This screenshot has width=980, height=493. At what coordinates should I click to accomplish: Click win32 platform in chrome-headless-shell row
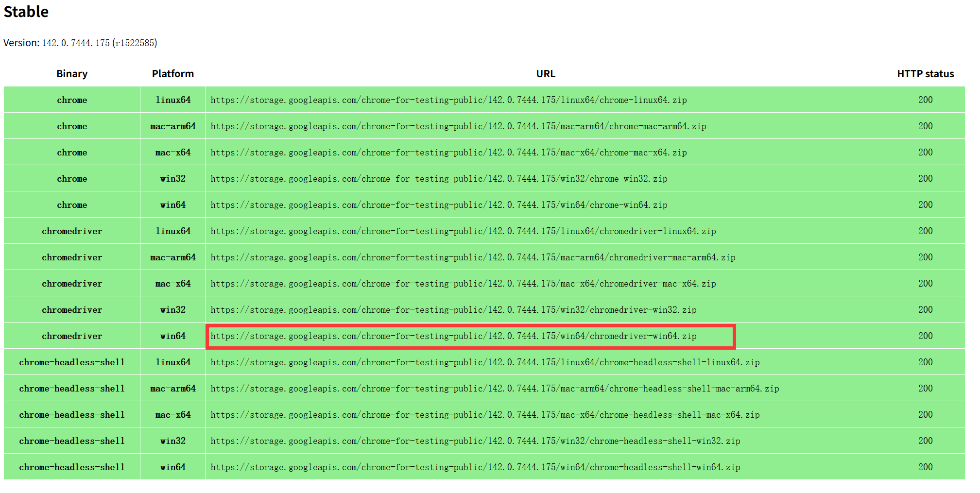coord(173,441)
